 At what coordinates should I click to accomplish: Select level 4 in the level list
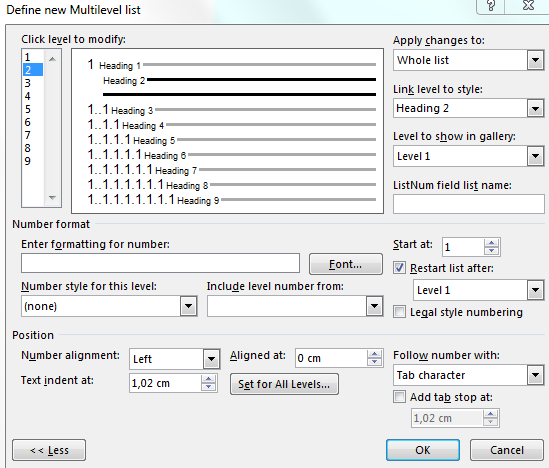pyautogui.click(x=33, y=96)
